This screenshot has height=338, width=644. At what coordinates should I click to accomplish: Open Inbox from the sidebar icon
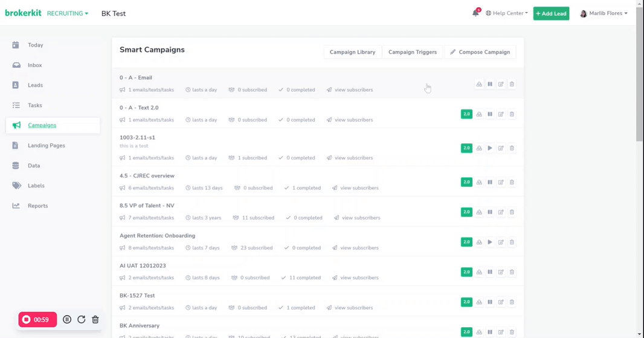click(x=16, y=65)
